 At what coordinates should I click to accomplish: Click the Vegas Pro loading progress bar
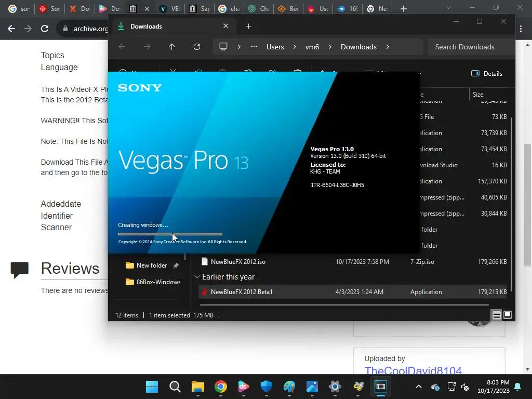pyautogui.click(x=170, y=234)
